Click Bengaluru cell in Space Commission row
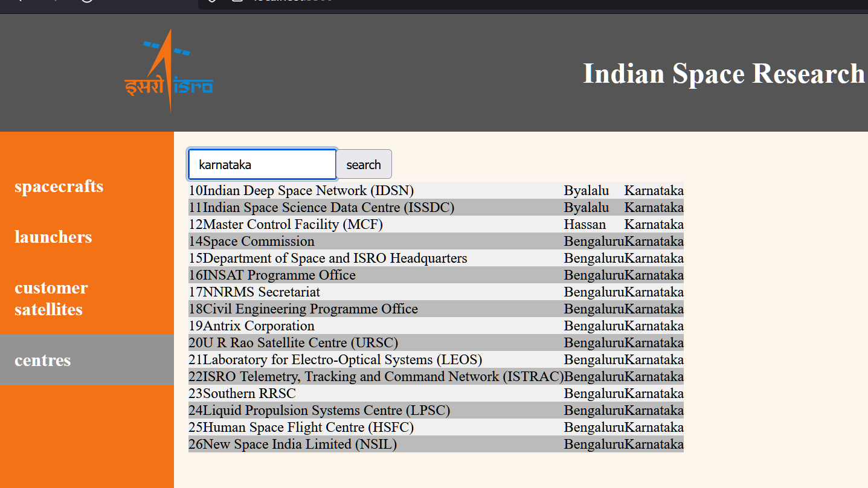The height and width of the screenshot is (488, 868). pyautogui.click(x=594, y=241)
